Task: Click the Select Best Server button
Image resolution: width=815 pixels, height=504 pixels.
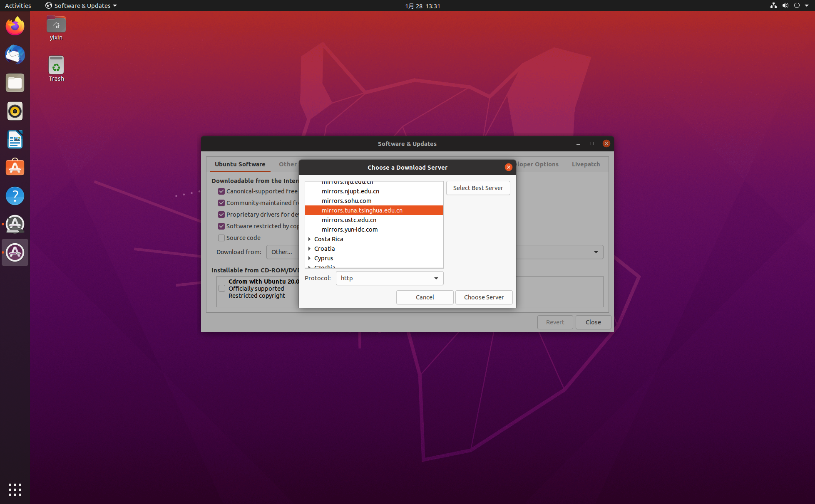Action: [x=478, y=188]
